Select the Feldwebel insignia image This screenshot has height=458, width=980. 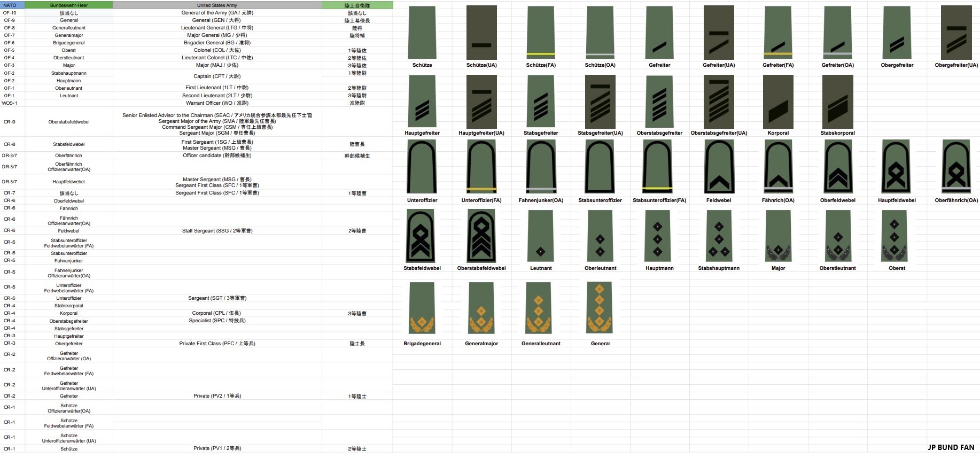pyautogui.click(x=719, y=166)
